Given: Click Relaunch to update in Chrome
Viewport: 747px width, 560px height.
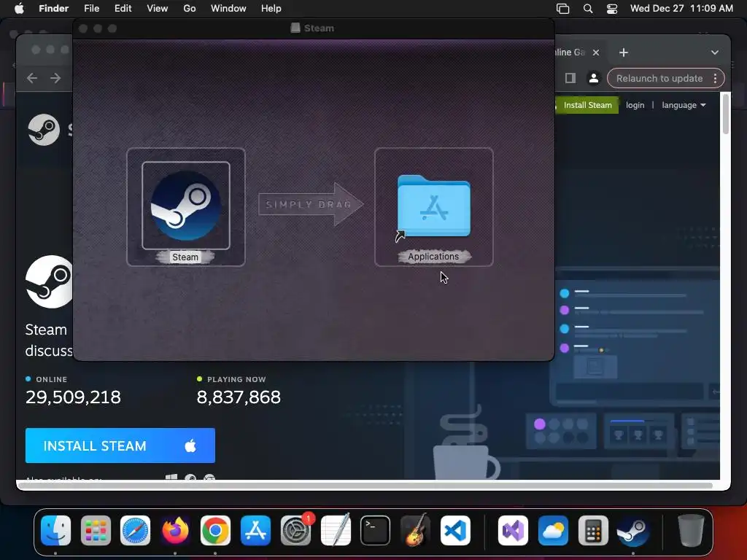Looking at the screenshot, I should [659, 78].
